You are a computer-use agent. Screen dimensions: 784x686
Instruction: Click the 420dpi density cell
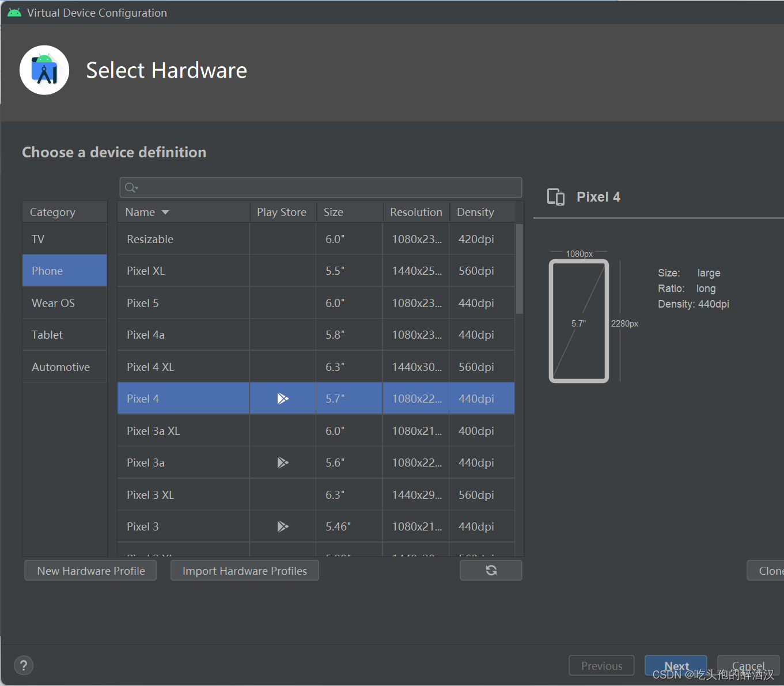[482, 239]
